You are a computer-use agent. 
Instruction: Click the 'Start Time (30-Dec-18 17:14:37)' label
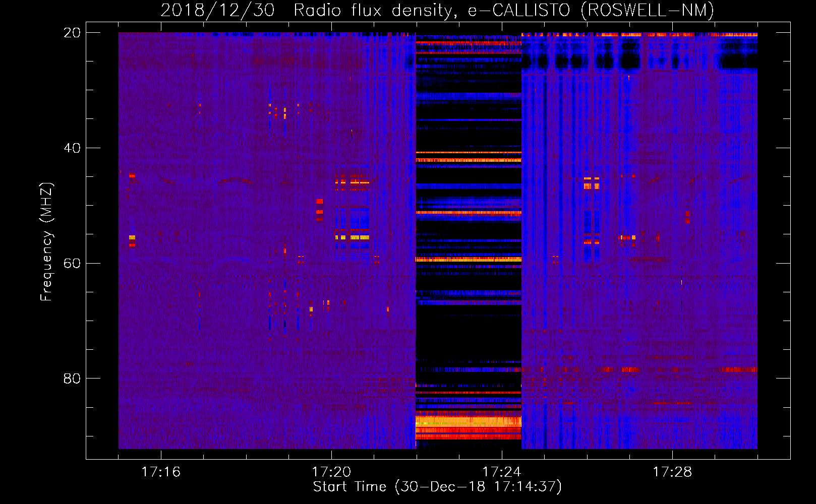point(437,487)
